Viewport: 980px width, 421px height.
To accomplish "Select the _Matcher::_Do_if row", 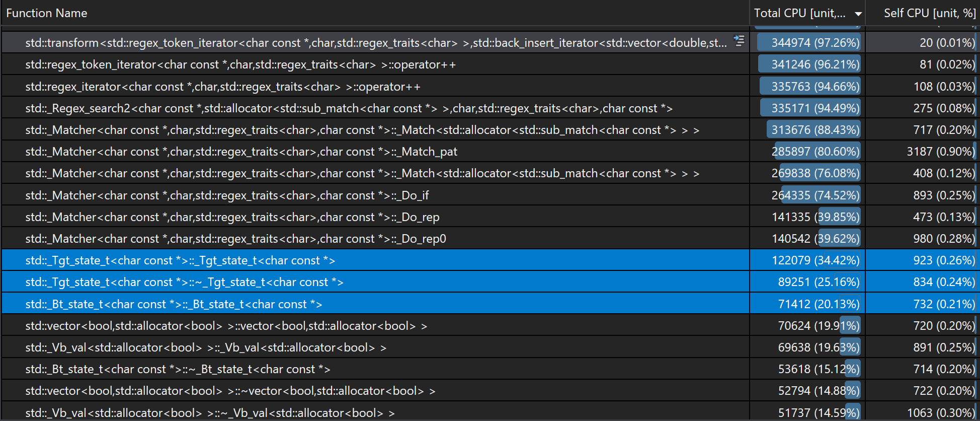I will pos(227,195).
